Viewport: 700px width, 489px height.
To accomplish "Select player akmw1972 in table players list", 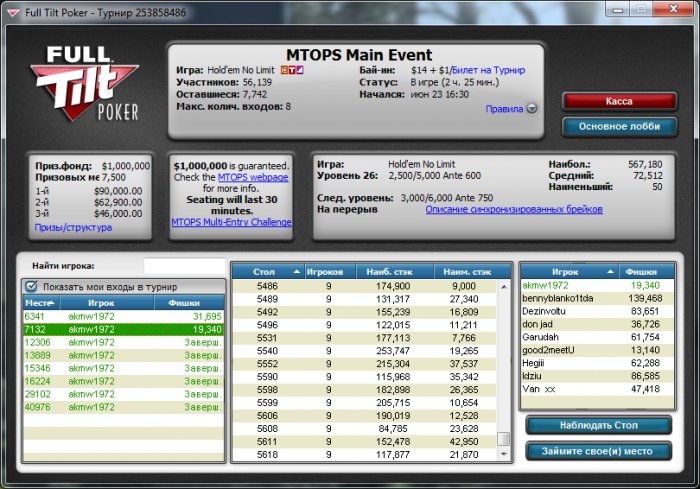I will pyautogui.click(x=598, y=285).
